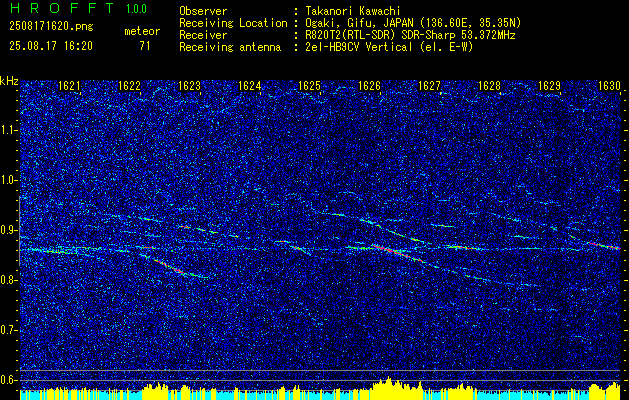Click time marker 1627

[429, 85]
